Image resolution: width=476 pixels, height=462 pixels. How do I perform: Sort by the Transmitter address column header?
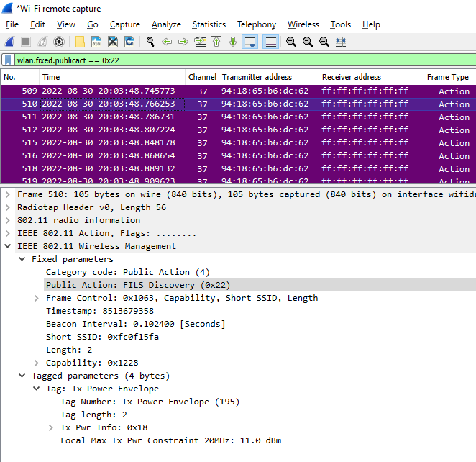[257, 77]
